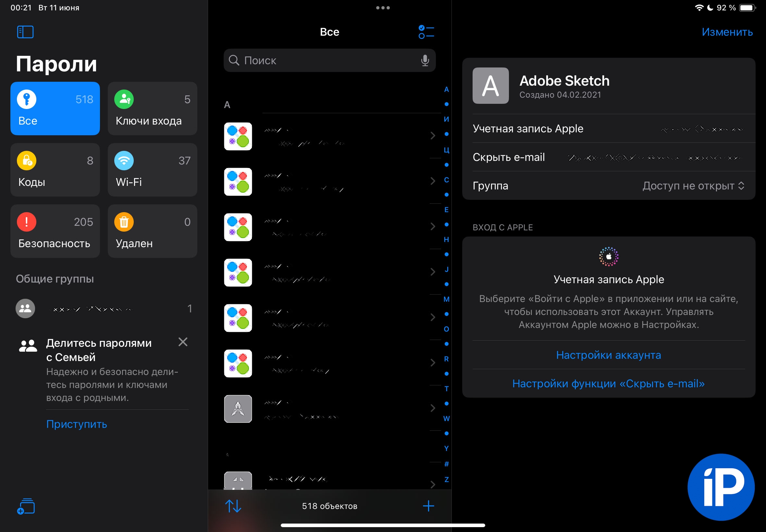Open the three-dot multitasking menu
The width and height of the screenshot is (766, 532).
382,8
